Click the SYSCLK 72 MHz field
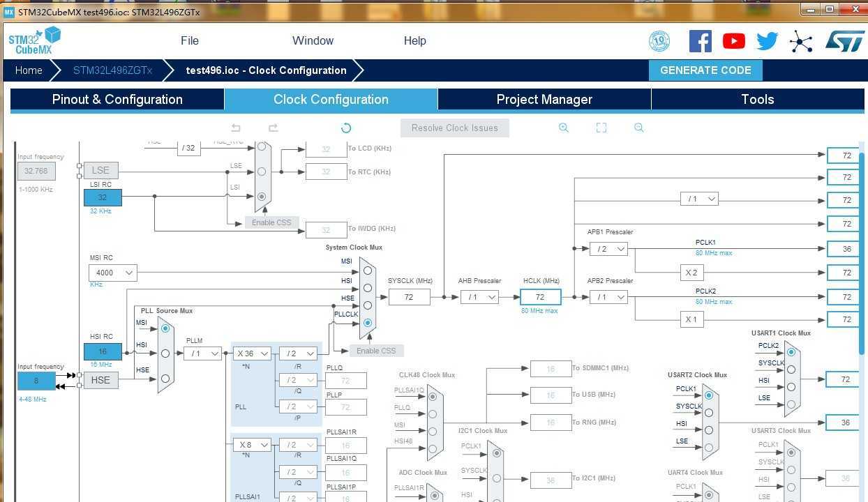 [409, 297]
